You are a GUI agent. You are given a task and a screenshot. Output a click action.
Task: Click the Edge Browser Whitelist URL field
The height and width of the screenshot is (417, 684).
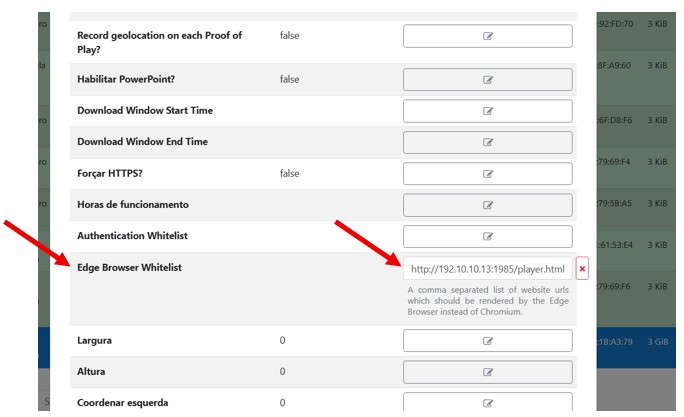click(489, 269)
